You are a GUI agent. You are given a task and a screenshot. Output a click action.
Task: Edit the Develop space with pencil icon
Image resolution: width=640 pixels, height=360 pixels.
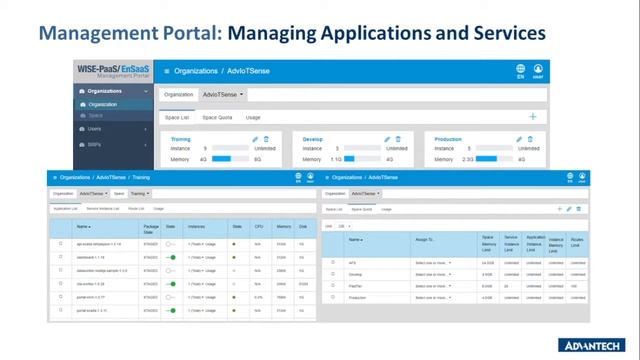pos(387,139)
